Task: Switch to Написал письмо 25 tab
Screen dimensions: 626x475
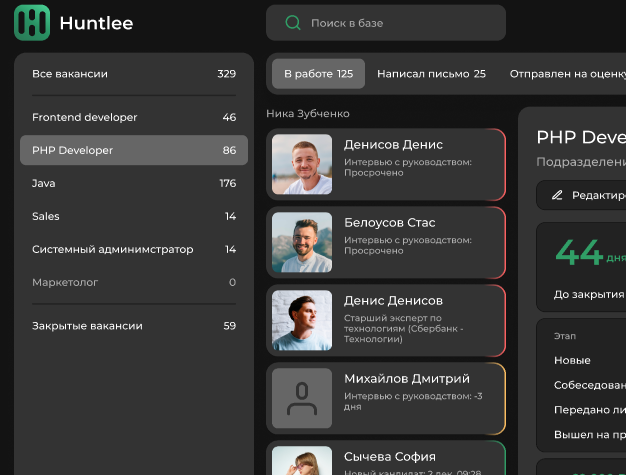Action: coord(431,74)
